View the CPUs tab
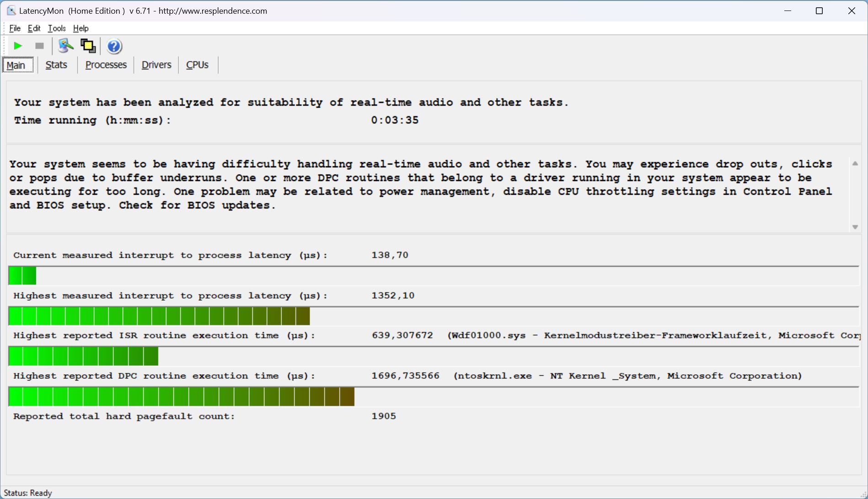This screenshot has height=499, width=868. click(197, 65)
